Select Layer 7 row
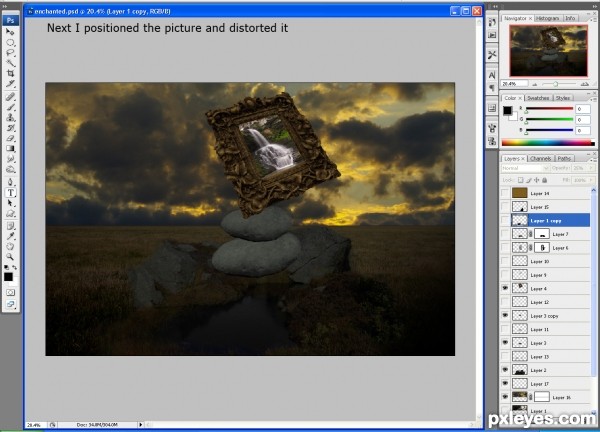This screenshot has width=600, height=432. [x=546, y=234]
